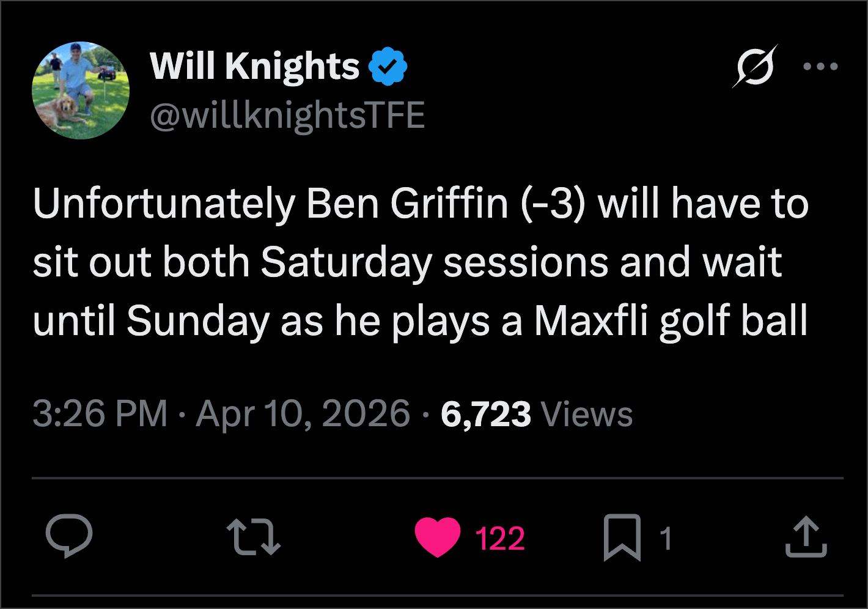Open the share upload arrow icon

click(806, 537)
